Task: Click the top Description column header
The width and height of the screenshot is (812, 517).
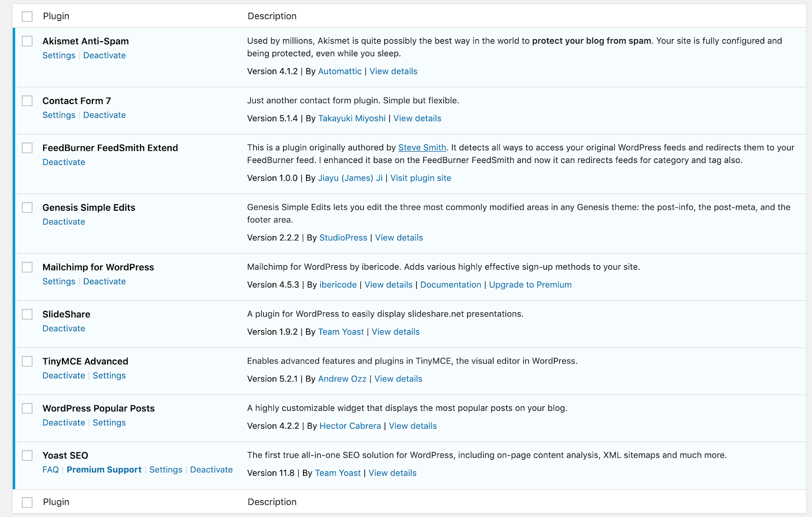Action: pyautogui.click(x=272, y=16)
